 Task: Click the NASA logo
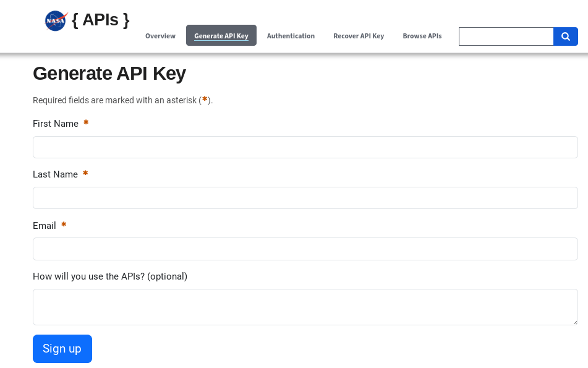56,20
